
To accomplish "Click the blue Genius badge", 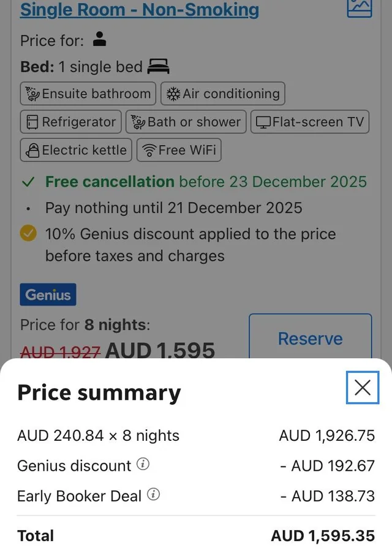I will (x=48, y=294).
